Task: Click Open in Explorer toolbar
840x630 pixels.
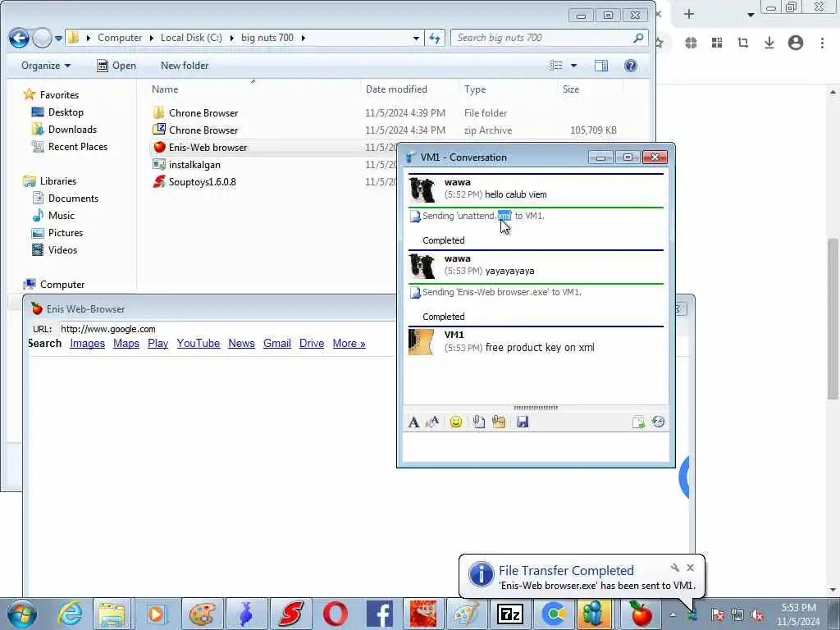Action: 116,66
